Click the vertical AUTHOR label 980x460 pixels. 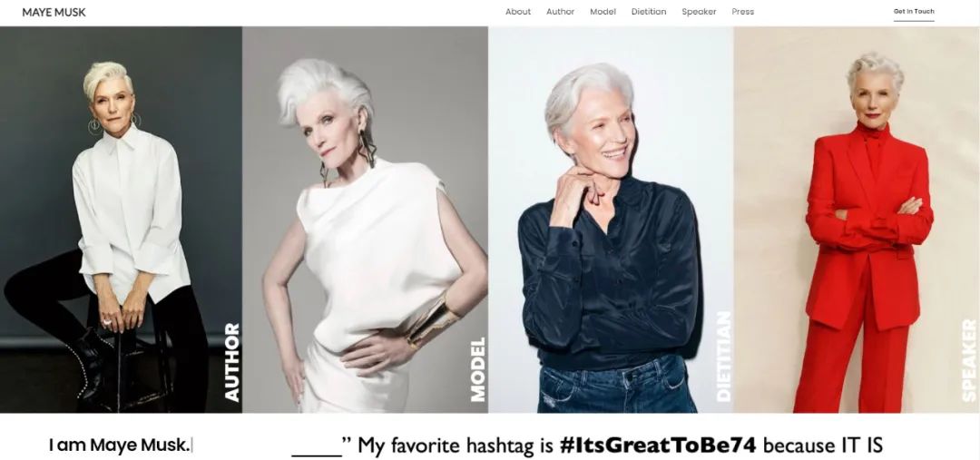[x=232, y=362]
